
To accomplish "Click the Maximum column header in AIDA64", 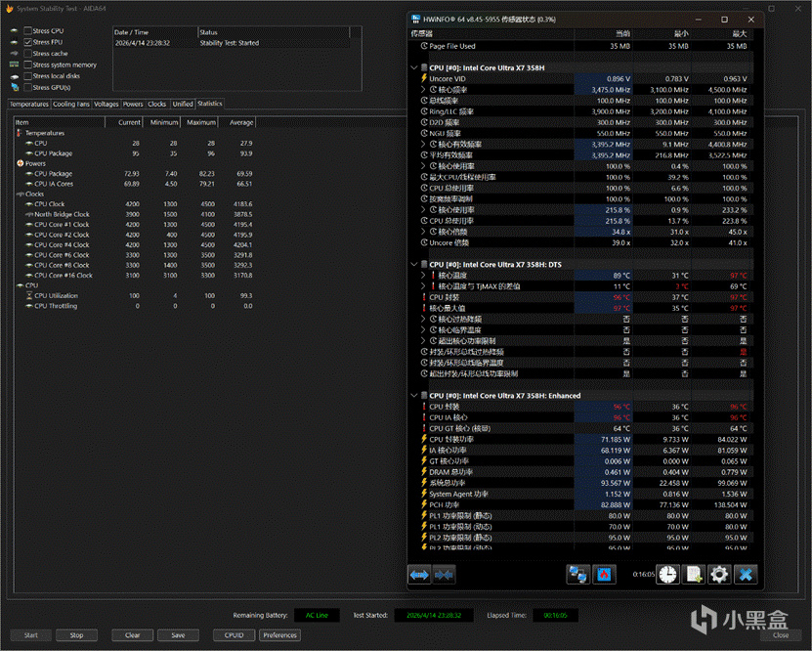I will coord(199,122).
